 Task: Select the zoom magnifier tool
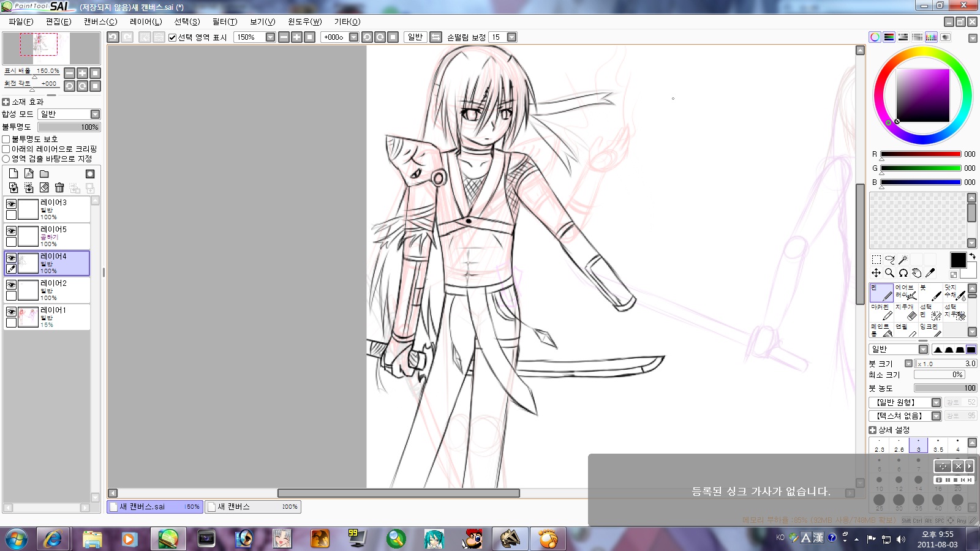[890, 273]
